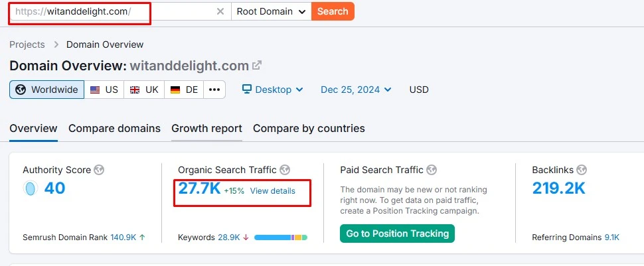Open Root Domain scope dropdown
The width and height of the screenshot is (644, 266).
[x=271, y=12]
